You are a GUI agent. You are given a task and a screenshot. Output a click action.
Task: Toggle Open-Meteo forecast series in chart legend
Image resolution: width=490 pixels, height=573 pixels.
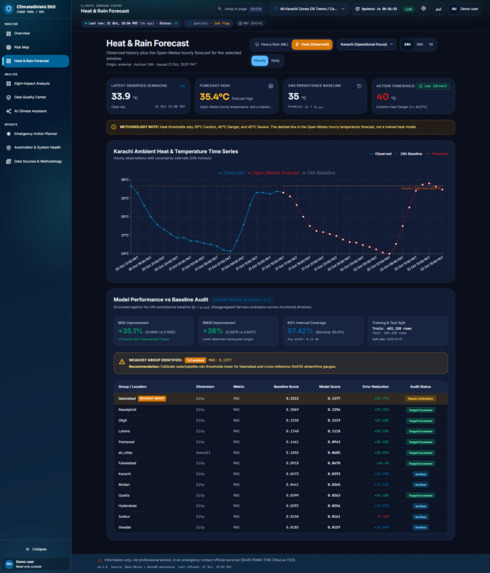273,173
